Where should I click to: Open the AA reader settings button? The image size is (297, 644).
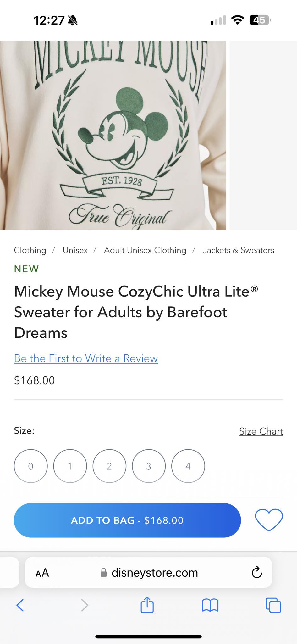point(42,573)
